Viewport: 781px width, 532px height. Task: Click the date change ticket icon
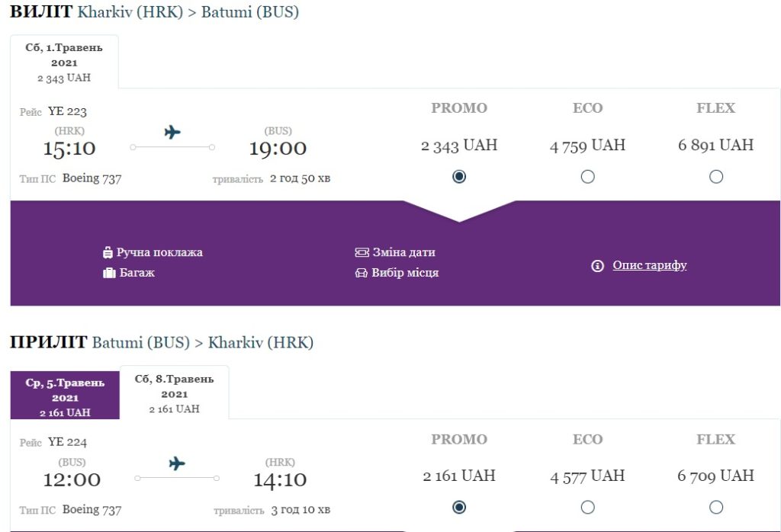(362, 252)
